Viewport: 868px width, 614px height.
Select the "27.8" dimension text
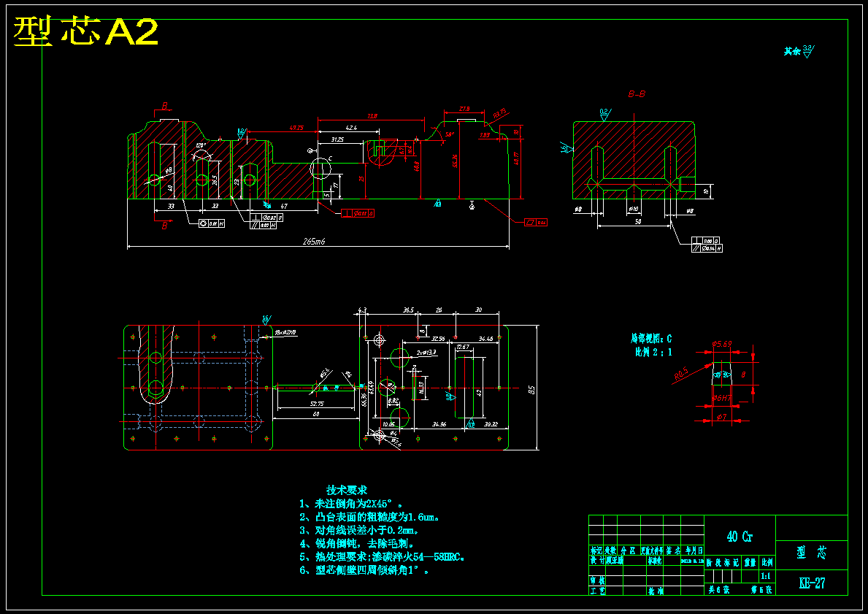click(x=464, y=109)
